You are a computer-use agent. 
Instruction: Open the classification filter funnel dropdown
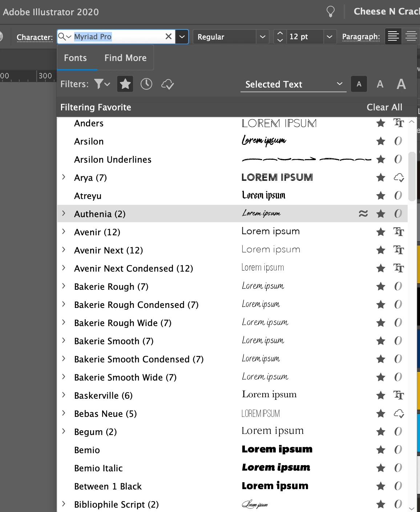click(x=102, y=84)
